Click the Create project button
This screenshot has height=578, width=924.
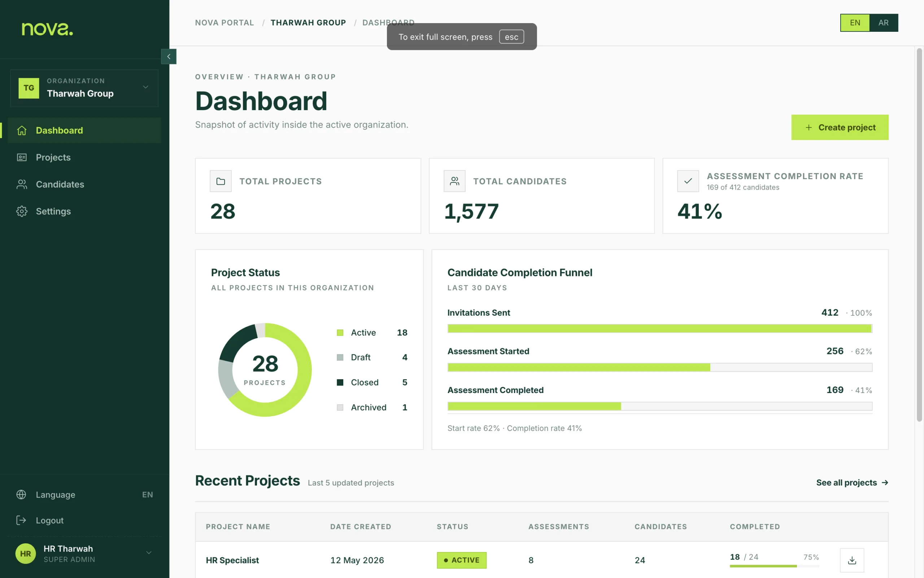point(840,127)
